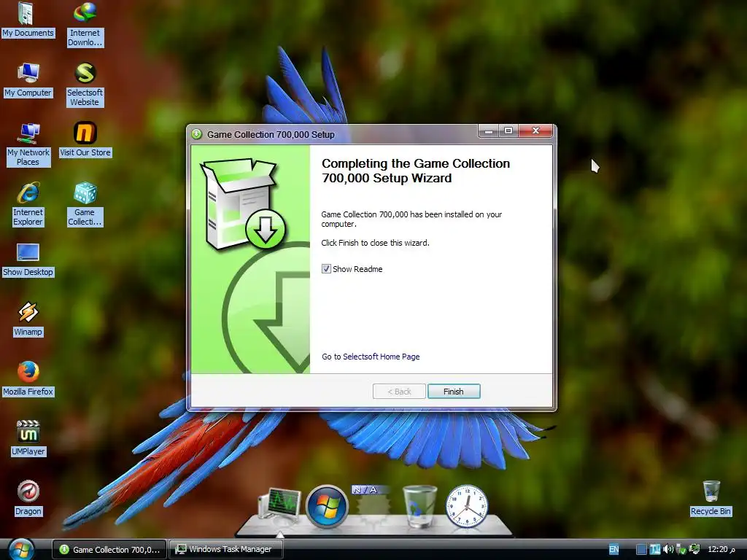Click the disabled Back button
Image resolution: width=747 pixels, height=560 pixels.
(399, 392)
